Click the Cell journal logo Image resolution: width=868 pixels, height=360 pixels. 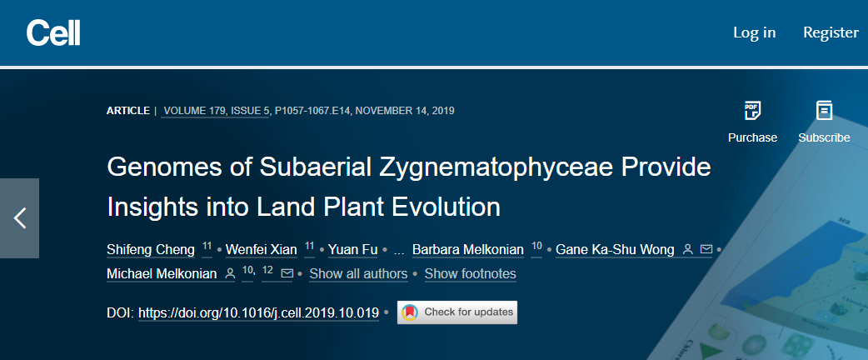click(x=53, y=32)
